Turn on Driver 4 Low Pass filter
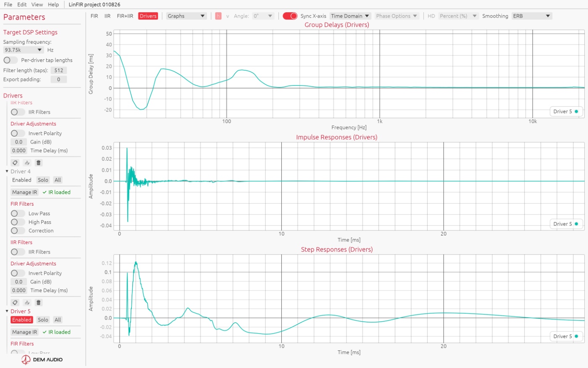This screenshot has width=588, height=368. click(x=18, y=213)
